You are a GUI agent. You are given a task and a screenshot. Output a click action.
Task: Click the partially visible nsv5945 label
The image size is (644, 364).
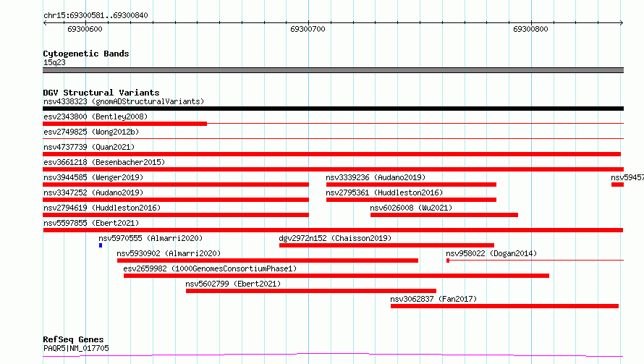[x=627, y=177]
